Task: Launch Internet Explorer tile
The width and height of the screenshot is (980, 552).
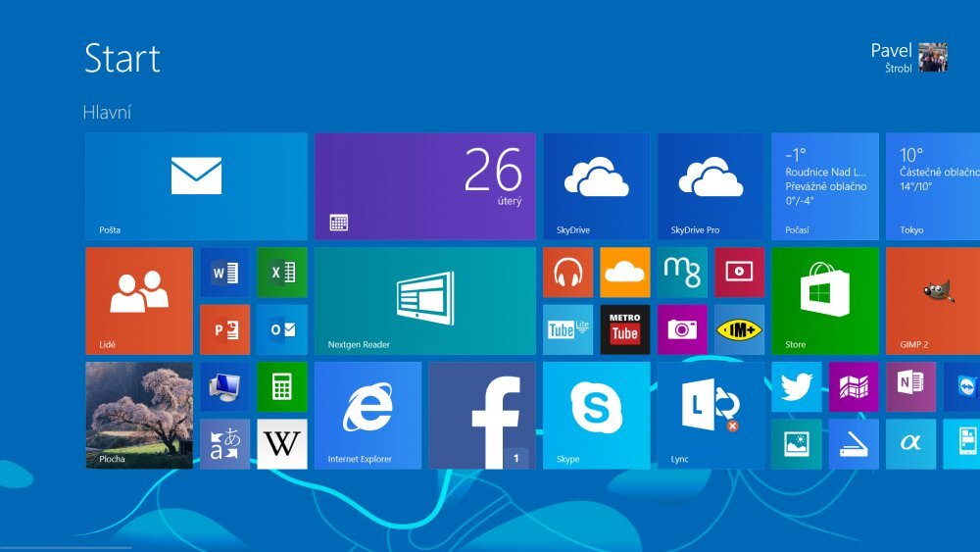Action: 368,415
